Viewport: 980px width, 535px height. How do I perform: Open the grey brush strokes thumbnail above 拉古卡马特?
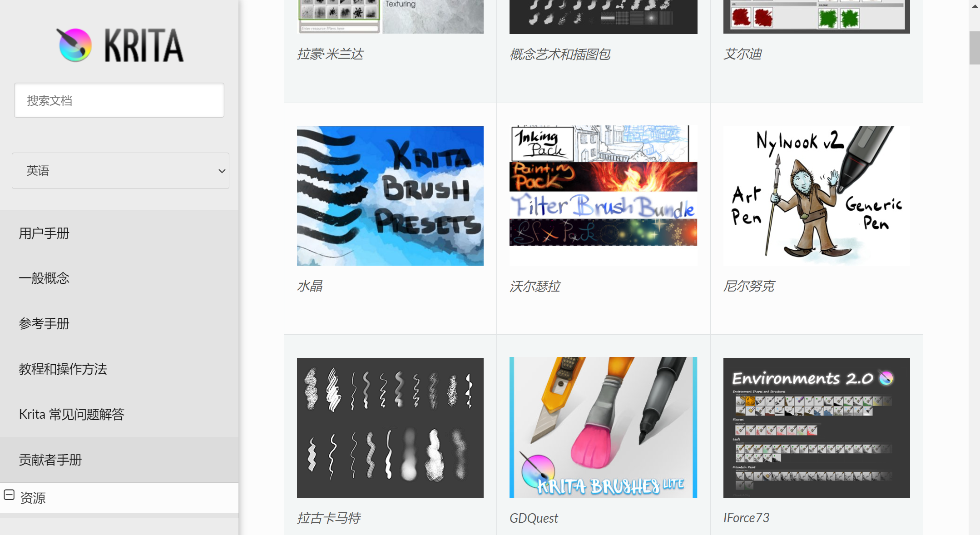tap(390, 428)
